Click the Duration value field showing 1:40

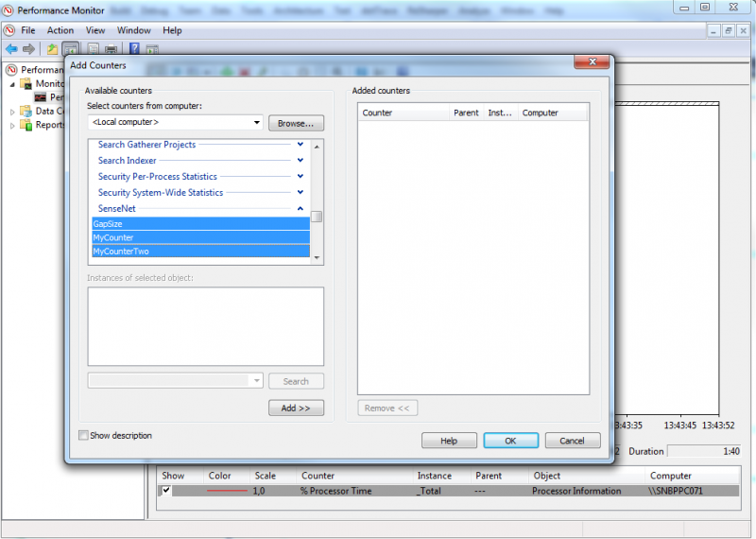704,451
